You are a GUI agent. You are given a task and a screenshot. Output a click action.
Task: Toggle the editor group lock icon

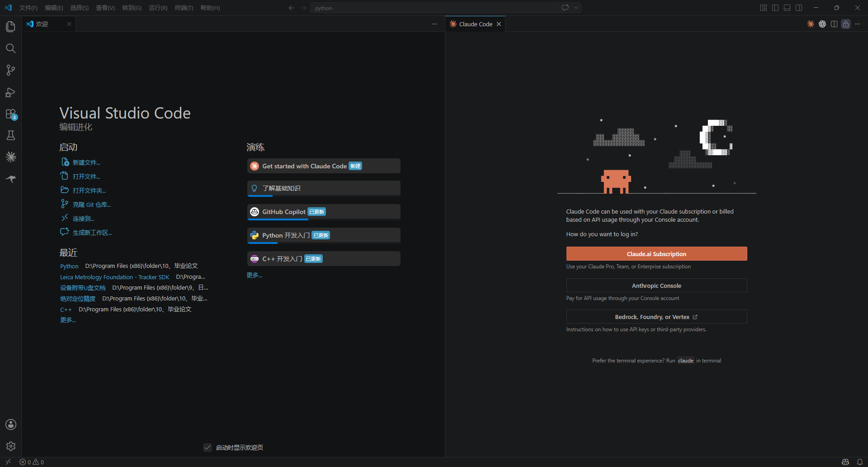click(846, 24)
